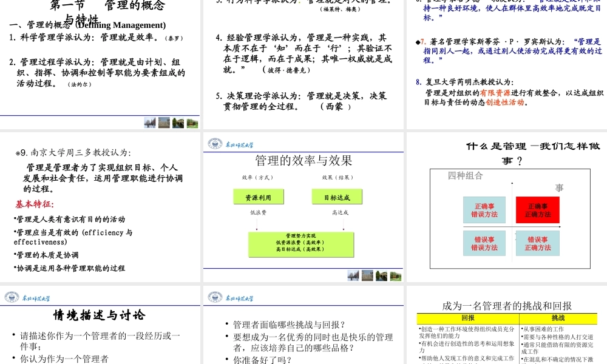Click bullet 管理是人类有意识有目的的活动
Viewport: 607px width, 364px height.
point(69,220)
